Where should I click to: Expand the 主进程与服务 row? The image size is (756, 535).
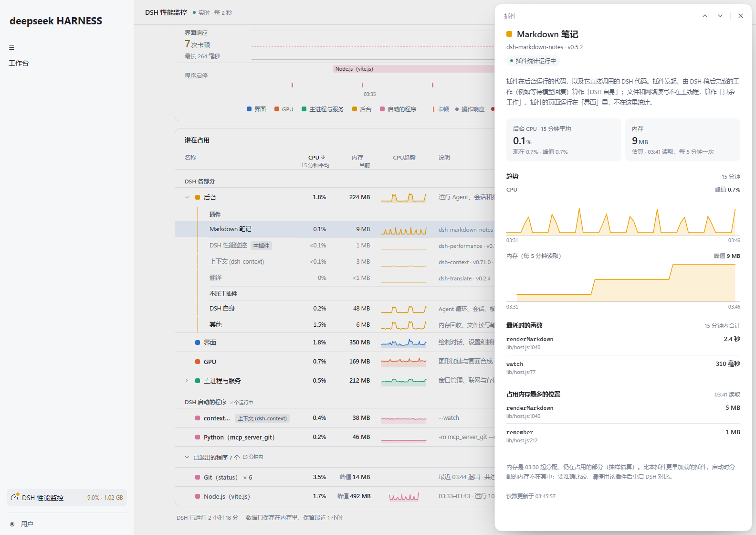[187, 381]
